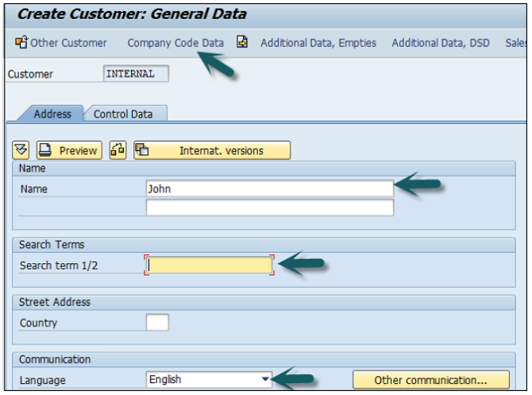
Task: Click the Internat. versions button label
Action: click(x=222, y=150)
